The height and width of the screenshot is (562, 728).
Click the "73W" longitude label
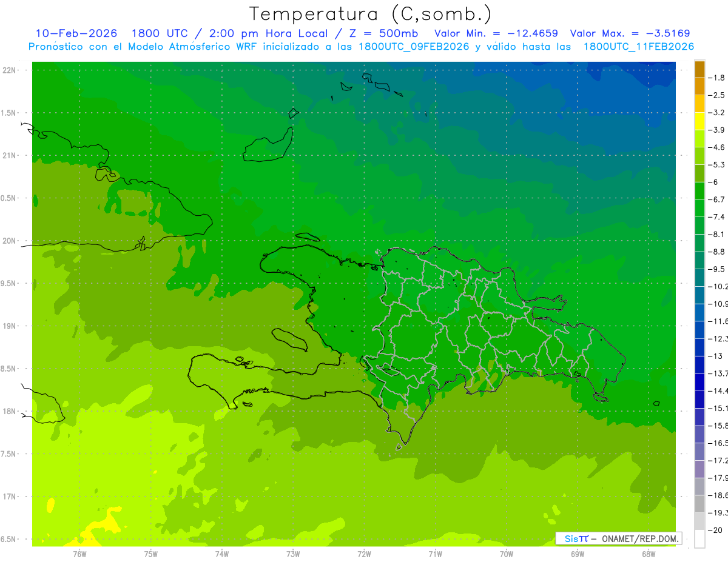(293, 554)
